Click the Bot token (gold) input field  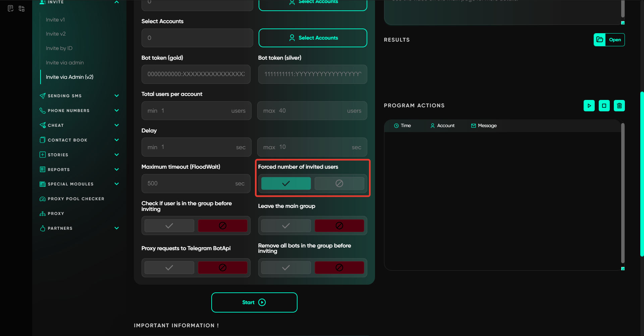point(196,74)
